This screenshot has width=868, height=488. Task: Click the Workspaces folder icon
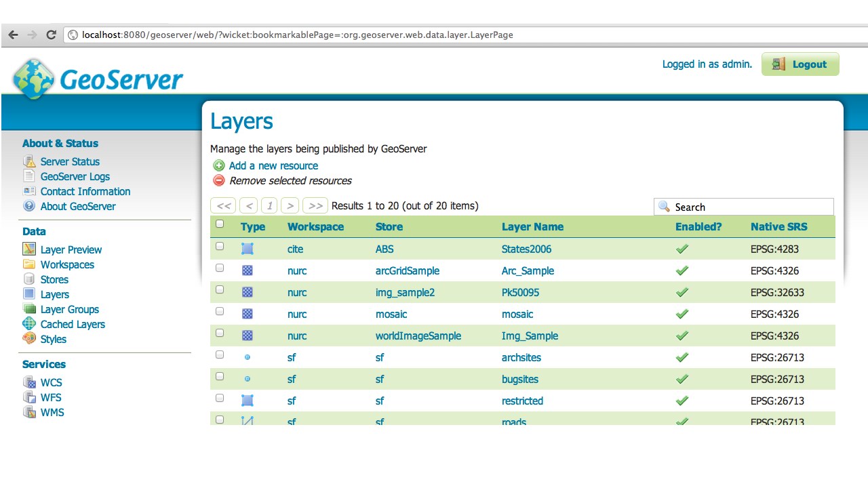(x=29, y=264)
